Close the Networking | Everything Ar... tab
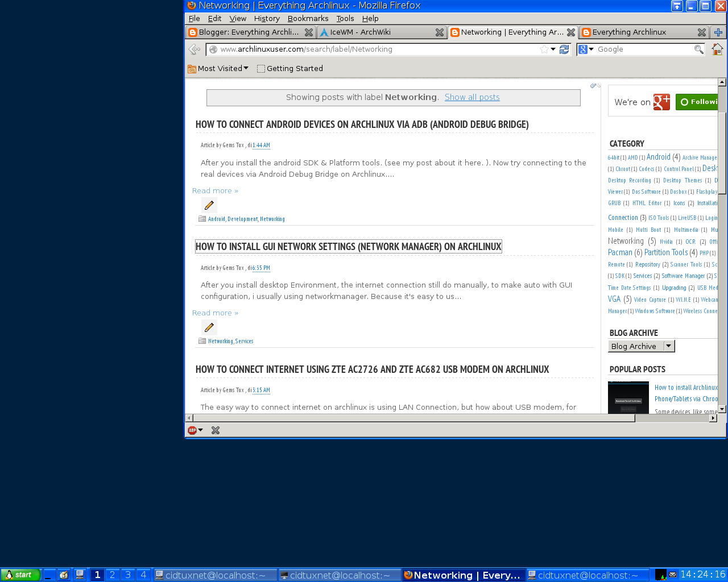728x582 pixels. (571, 32)
